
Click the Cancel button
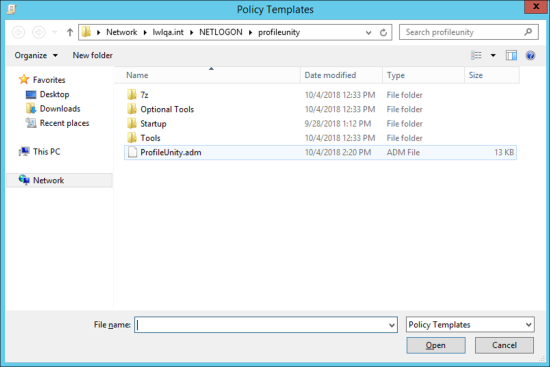pyautogui.click(x=504, y=345)
